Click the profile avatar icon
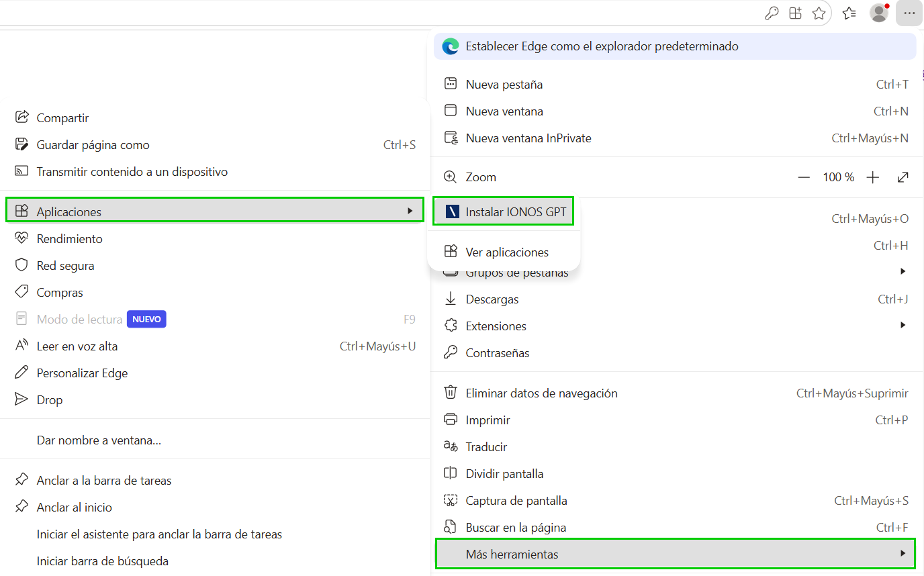Image resolution: width=924 pixels, height=576 pixels. (x=879, y=13)
